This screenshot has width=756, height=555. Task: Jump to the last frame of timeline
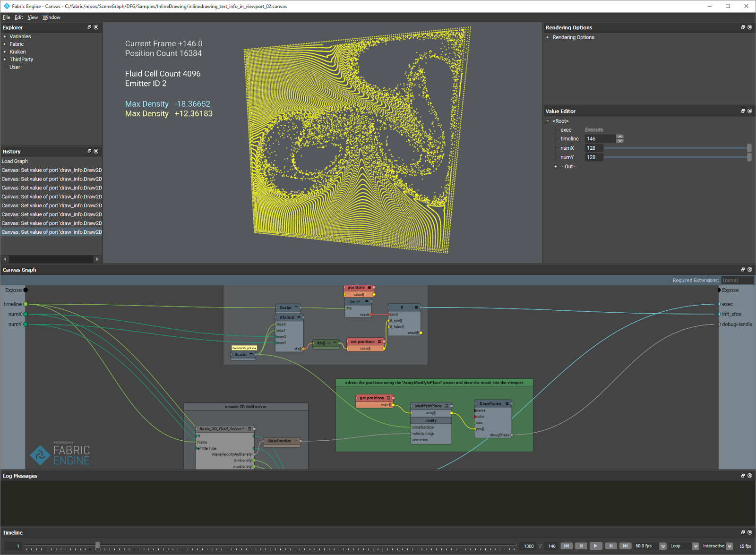tap(625, 546)
